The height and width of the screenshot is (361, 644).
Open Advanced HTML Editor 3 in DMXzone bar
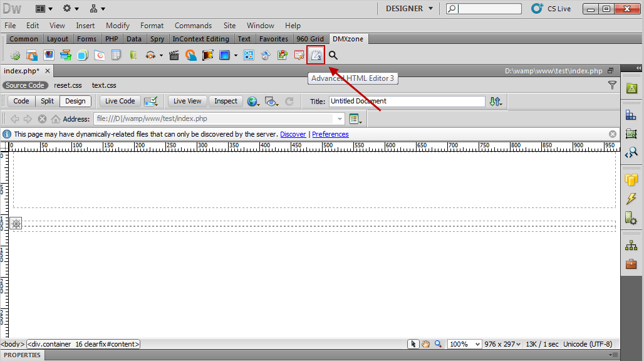[316, 55]
